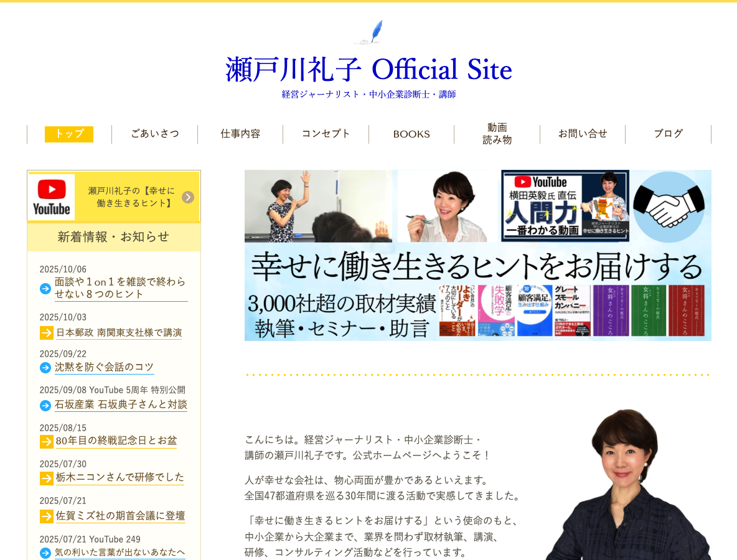Click the orange arrow beside 栃木ニコン entry
The height and width of the screenshot is (560, 737).
(x=46, y=478)
